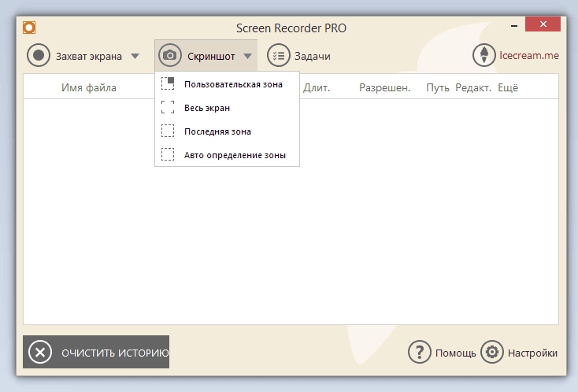Click the Захват экрана label
This screenshot has width=578, height=392.
(89, 57)
